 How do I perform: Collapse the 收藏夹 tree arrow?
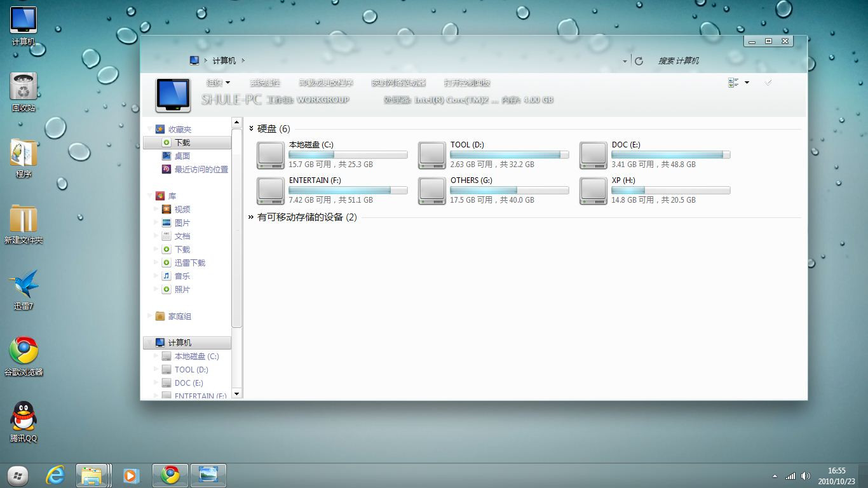[x=150, y=130]
